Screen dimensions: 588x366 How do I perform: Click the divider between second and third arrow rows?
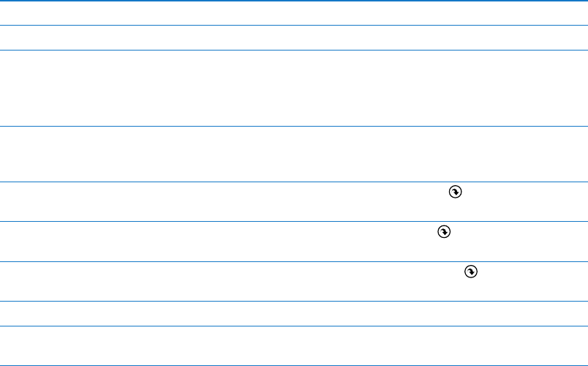tap(294, 261)
